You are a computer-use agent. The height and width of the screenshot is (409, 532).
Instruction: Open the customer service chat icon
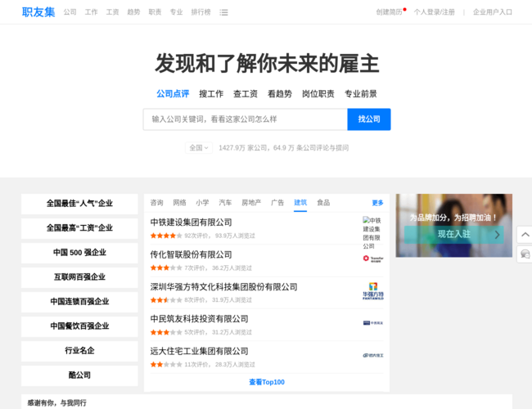[525, 254]
